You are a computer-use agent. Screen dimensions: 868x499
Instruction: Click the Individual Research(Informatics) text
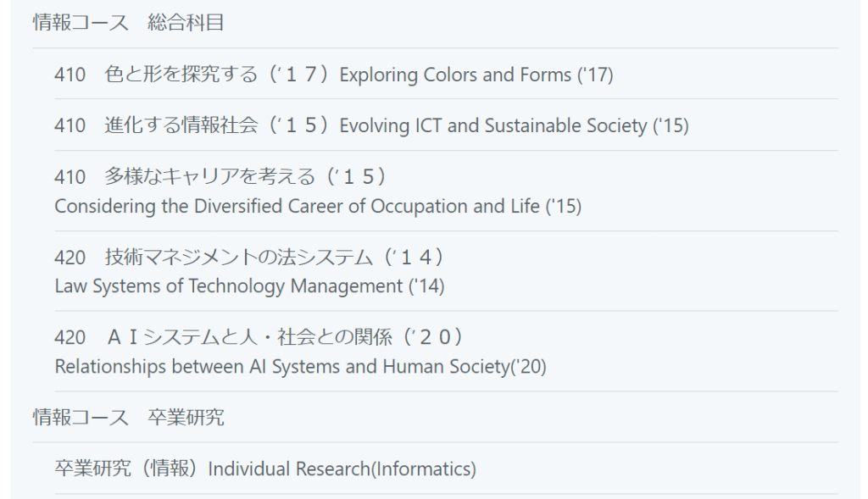[x=342, y=469]
